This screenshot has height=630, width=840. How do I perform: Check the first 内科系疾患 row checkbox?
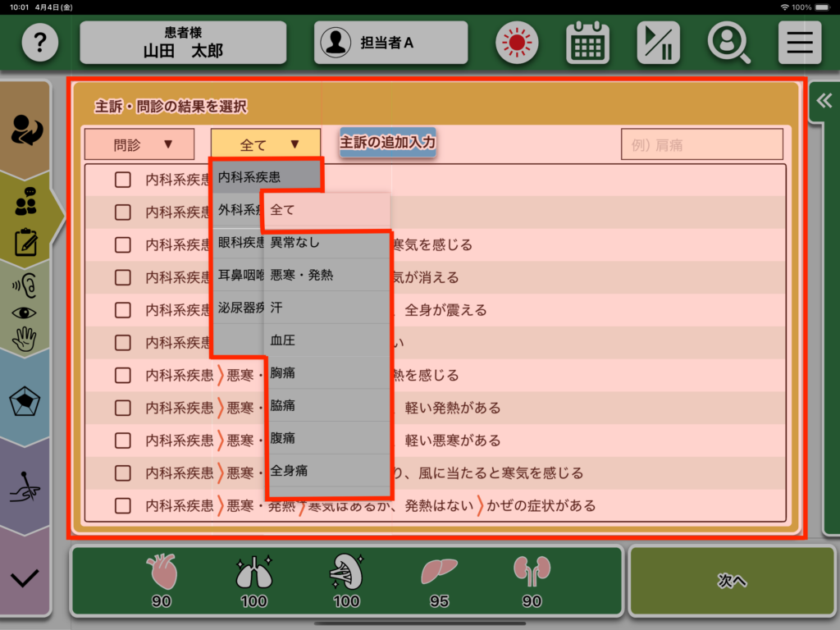[x=123, y=180]
